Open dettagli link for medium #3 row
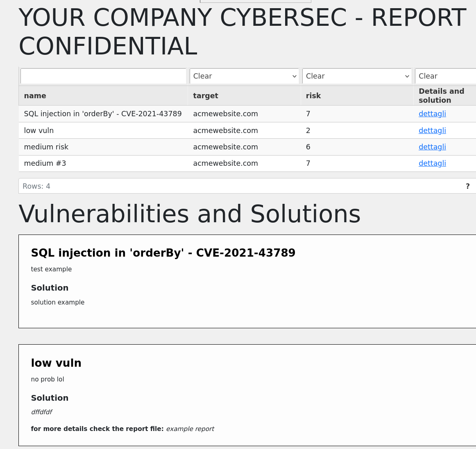The width and height of the screenshot is (476, 449). [x=432, y=163]
